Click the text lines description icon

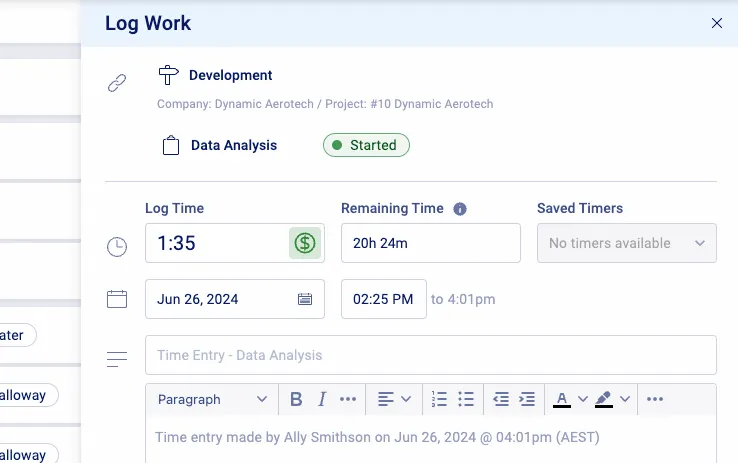pyautogui.click(x=117, y=359)
